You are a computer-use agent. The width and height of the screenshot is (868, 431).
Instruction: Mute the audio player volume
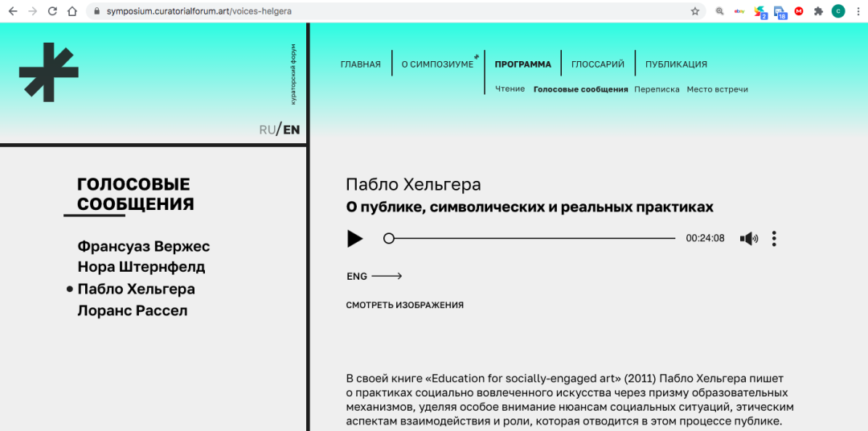pyautogui.click(x=748, y=239)
